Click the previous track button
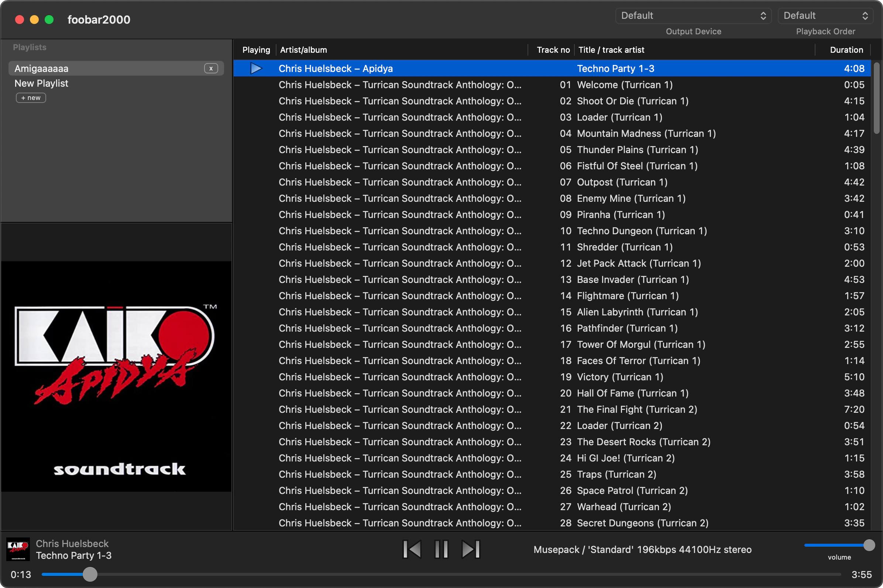883x588 pixels. pos(412,549)
